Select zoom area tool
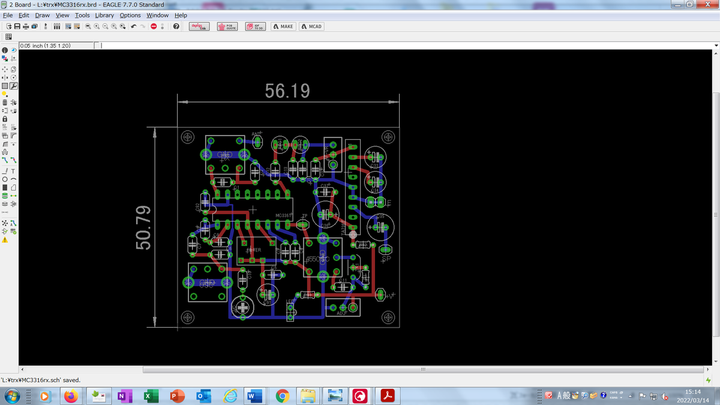Image resolution: width=720 pixels, height=405 pixels. tap(123, 27)
